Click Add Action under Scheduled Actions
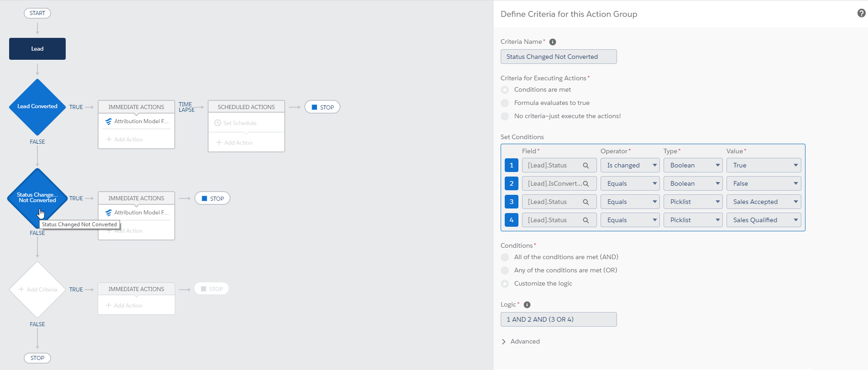 coord(235,143)
